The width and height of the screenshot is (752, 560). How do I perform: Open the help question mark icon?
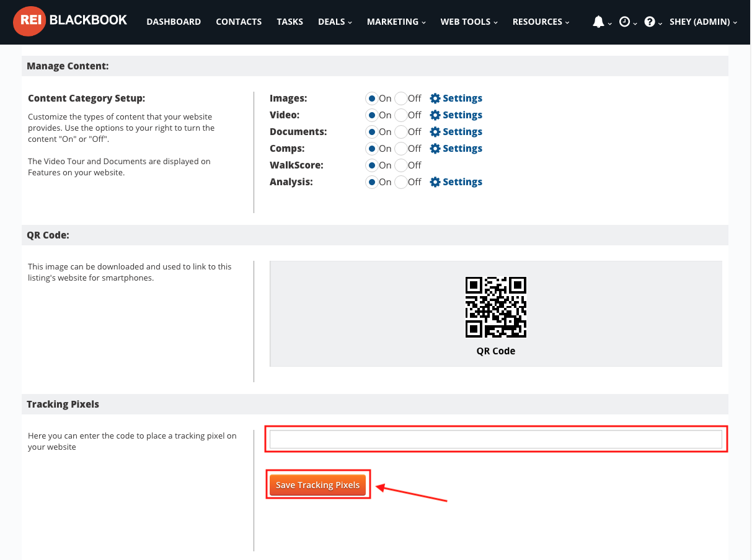[x=650, y=22]
